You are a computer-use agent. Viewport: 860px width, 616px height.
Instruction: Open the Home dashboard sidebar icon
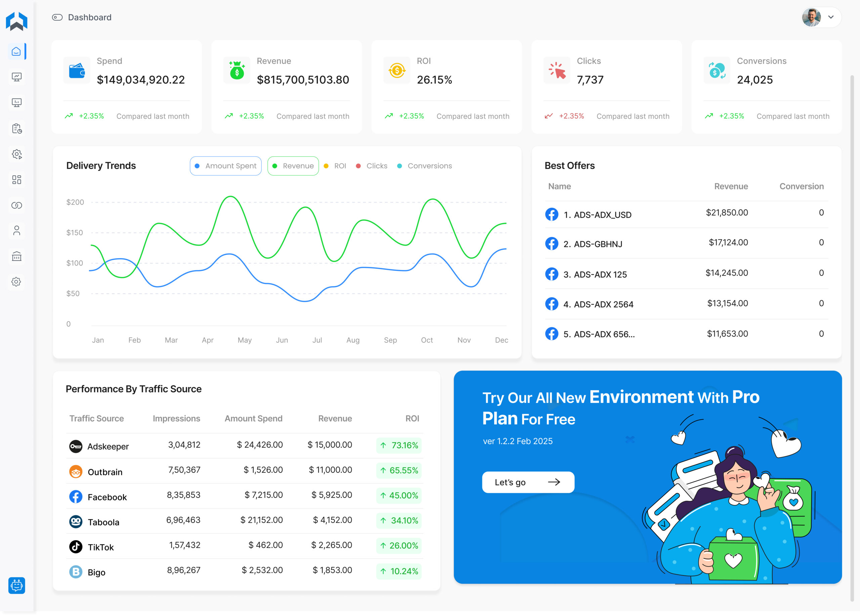(x=16, y=51)
